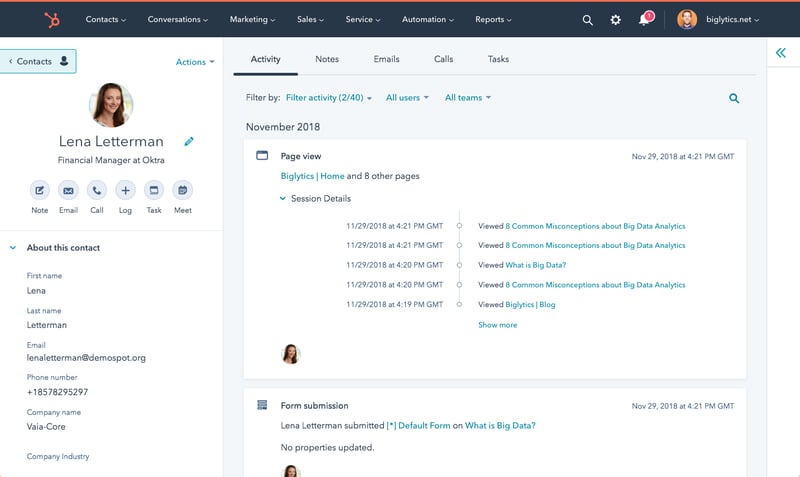The image size is (800, 477).
Task: Compose an Email to the contact
Action: (x=68, y=191)
